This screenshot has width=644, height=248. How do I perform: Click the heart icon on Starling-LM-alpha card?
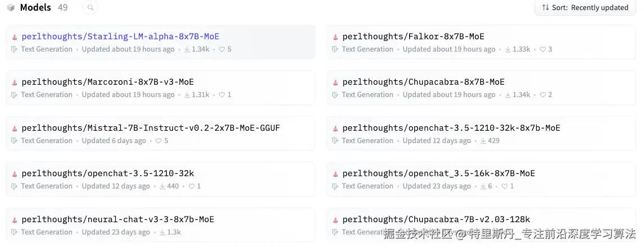click(x=222, y=49)
